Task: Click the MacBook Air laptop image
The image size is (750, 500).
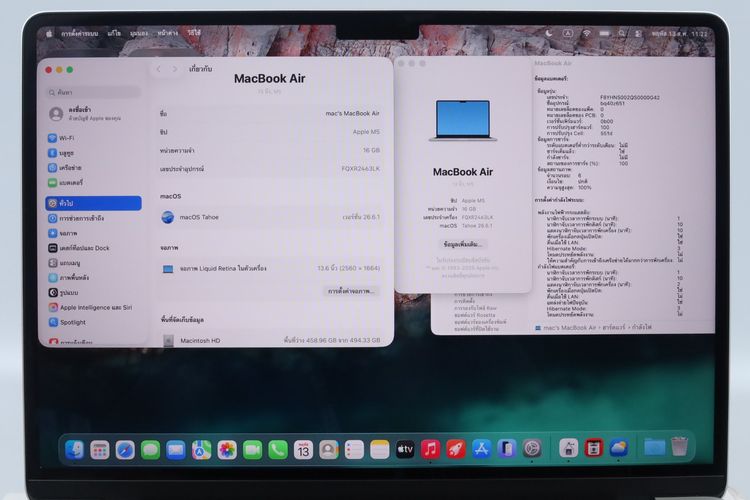Action: [463, 121]
